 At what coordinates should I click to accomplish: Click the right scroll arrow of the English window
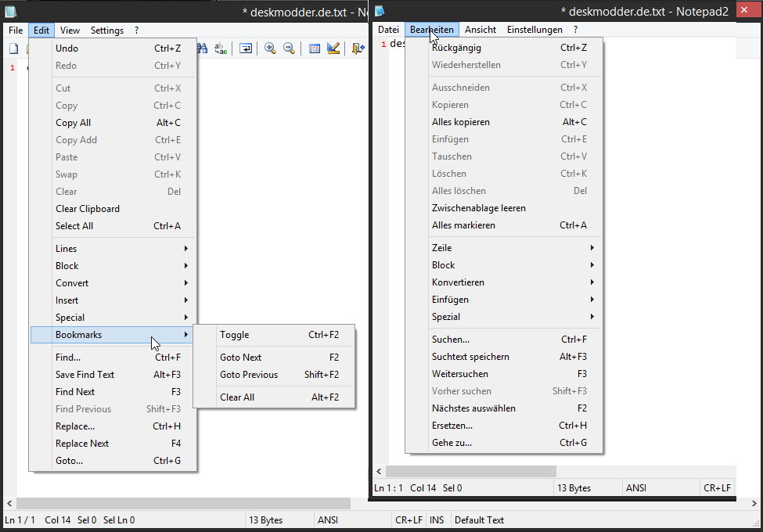click(x=754, y=503)
